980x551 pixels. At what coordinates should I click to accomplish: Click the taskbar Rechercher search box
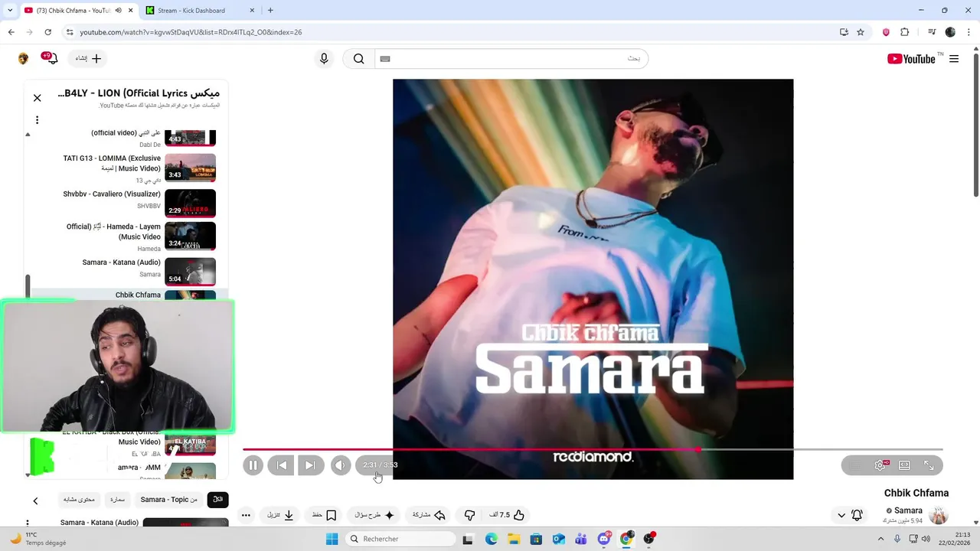point(399,539)
